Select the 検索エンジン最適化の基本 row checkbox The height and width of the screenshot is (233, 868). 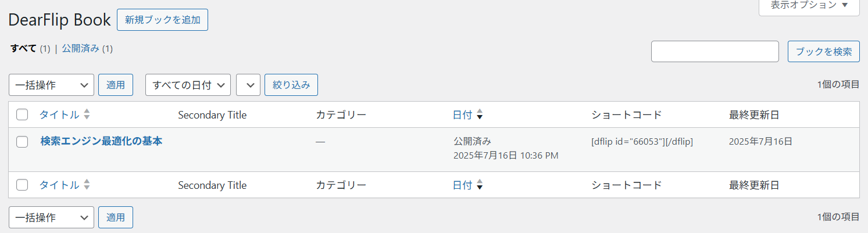click(22, 141)
